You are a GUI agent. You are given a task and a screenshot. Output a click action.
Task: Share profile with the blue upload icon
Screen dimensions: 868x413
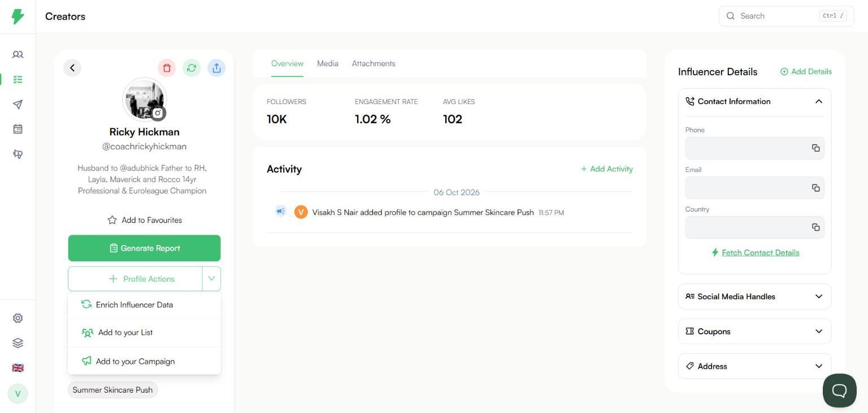216,68
